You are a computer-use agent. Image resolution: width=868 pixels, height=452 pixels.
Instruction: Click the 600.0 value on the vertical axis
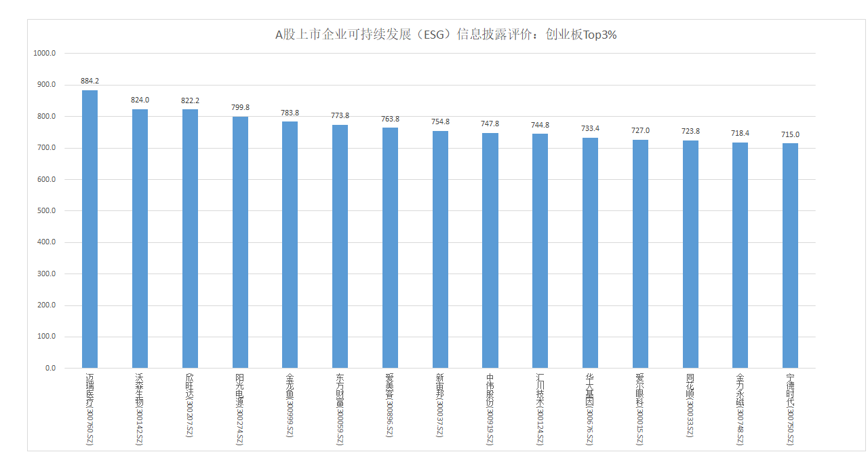46,180
